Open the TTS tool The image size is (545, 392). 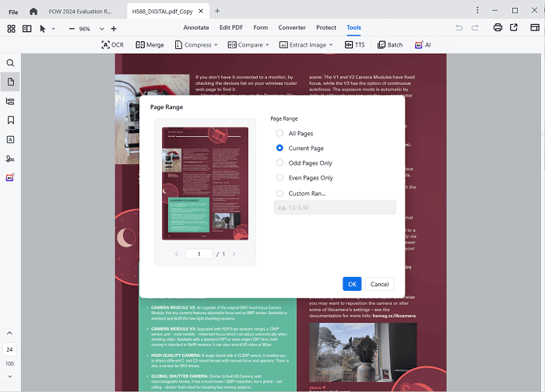click(x=354, y=45)
